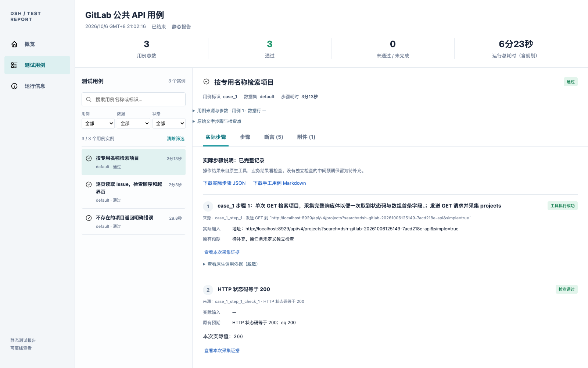Viewport: 588px width, 368px height.
Task: Click the DSH / TEST REPORT logo
Action: 25,17
